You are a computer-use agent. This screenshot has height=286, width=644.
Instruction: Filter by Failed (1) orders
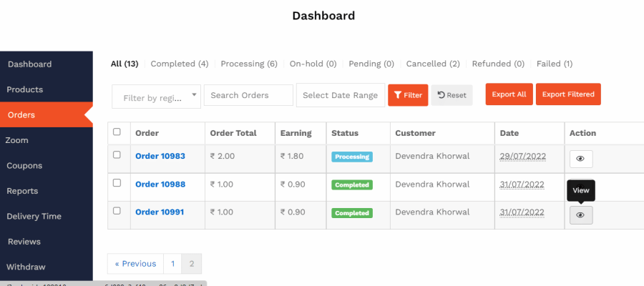555,64
